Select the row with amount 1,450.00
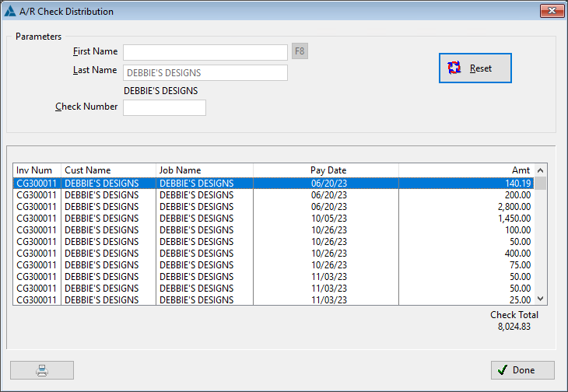Viewport: 568px width, 392px height. tap(273, 219)
